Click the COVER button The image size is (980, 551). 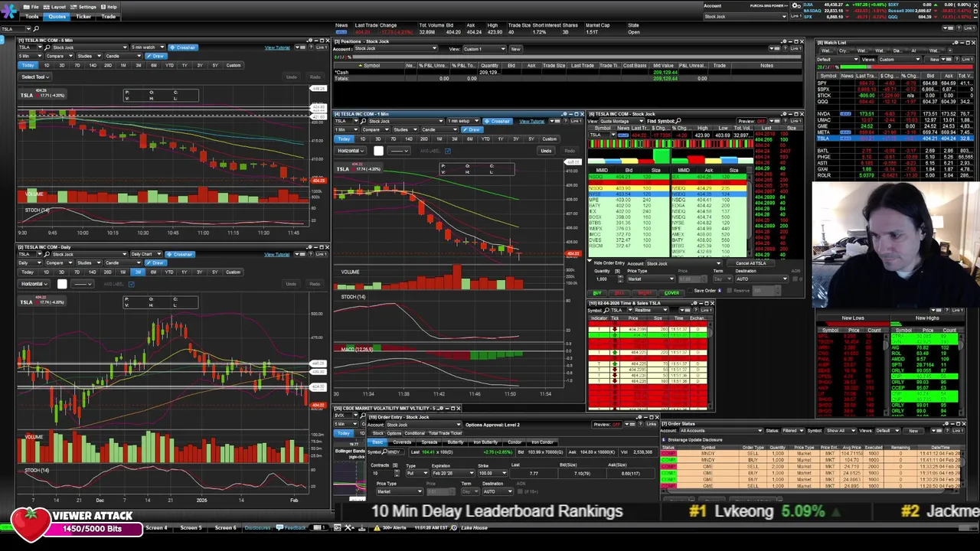(671, 293)
